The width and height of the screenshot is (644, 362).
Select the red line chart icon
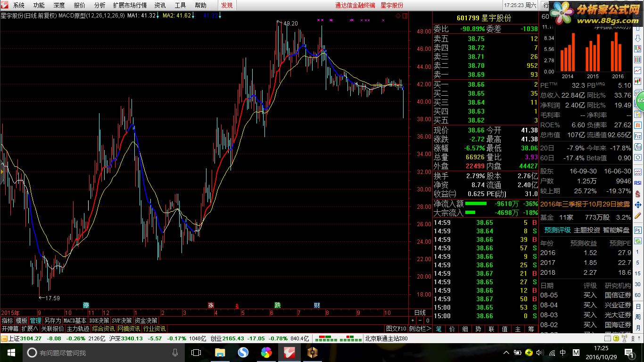click(x=637, y=70)
